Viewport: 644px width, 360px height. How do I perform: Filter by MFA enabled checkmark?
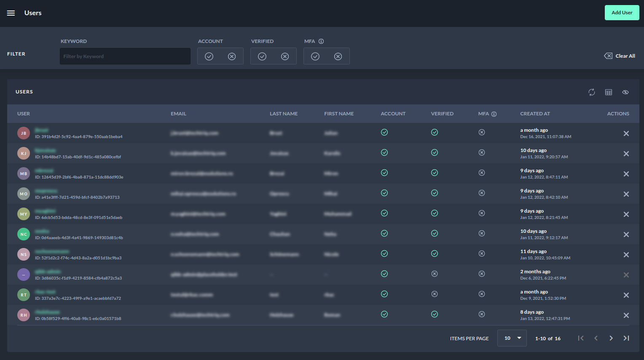pyautogui.click(x=315, y=56)
